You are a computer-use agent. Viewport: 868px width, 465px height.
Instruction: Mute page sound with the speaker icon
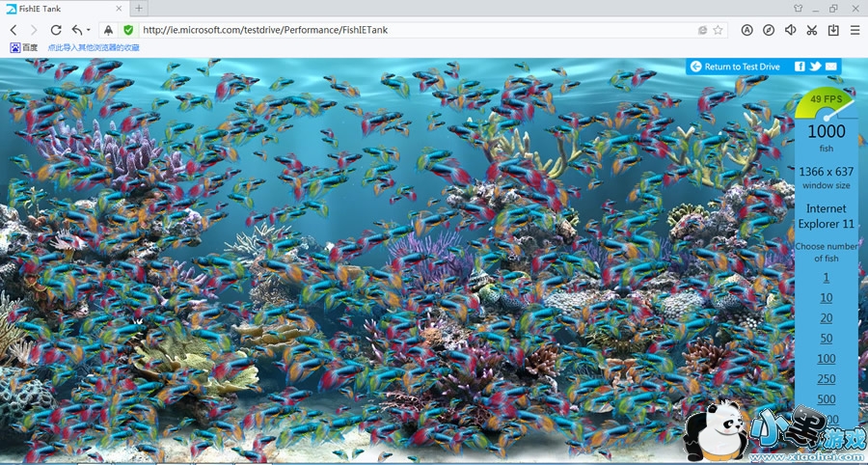[x=790, y=30]
